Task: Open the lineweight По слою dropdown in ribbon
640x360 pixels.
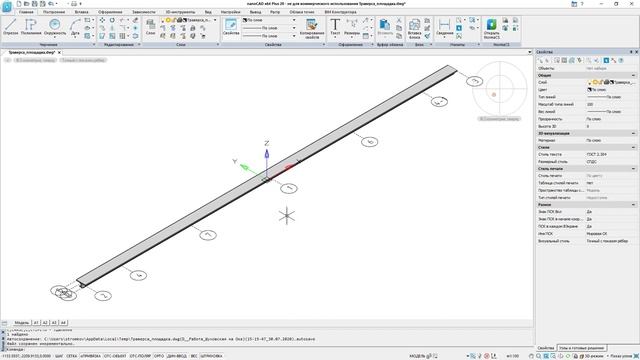Action: point(294,36)
